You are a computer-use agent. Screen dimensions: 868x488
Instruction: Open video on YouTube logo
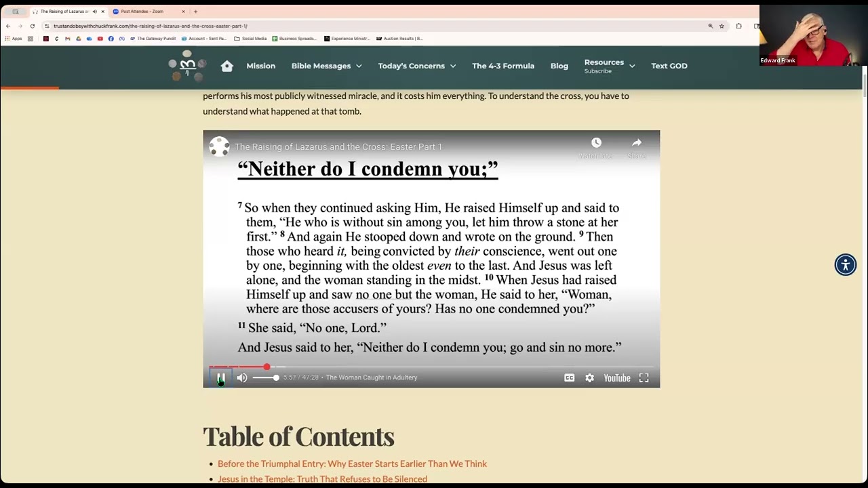[617, 378]
